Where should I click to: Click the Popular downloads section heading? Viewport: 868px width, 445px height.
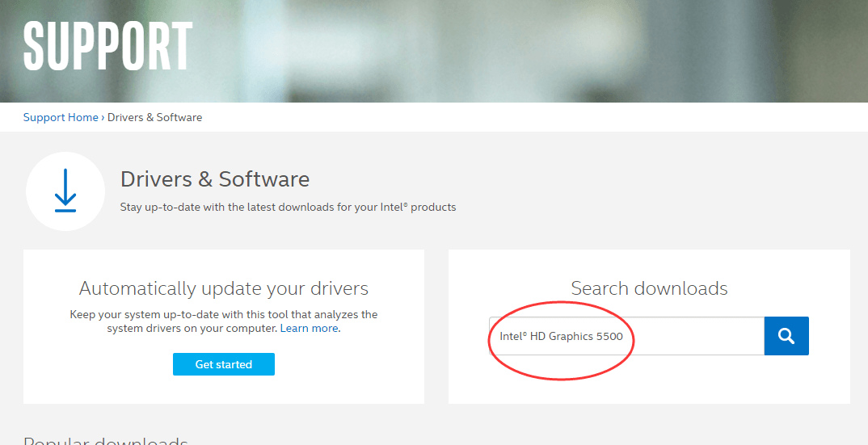click(x=105, y=441)
